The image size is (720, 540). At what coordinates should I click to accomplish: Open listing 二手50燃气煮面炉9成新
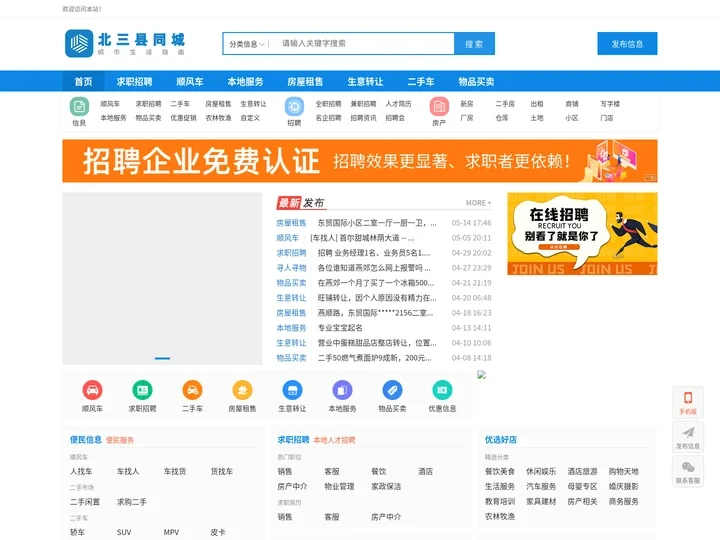(374, 358)
